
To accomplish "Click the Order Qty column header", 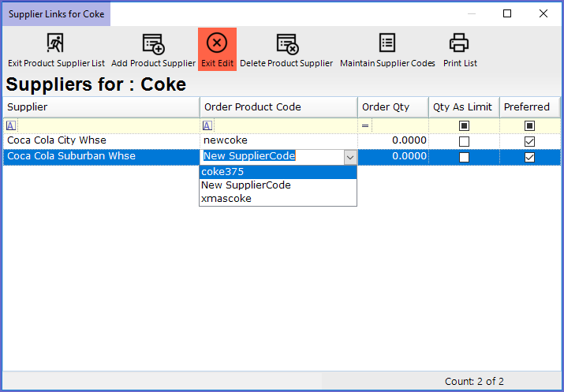I will click(392, 107).
